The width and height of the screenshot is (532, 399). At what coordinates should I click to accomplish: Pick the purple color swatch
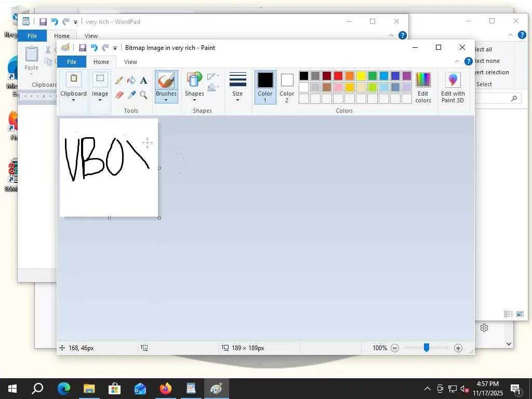click(x=407, y=76)
